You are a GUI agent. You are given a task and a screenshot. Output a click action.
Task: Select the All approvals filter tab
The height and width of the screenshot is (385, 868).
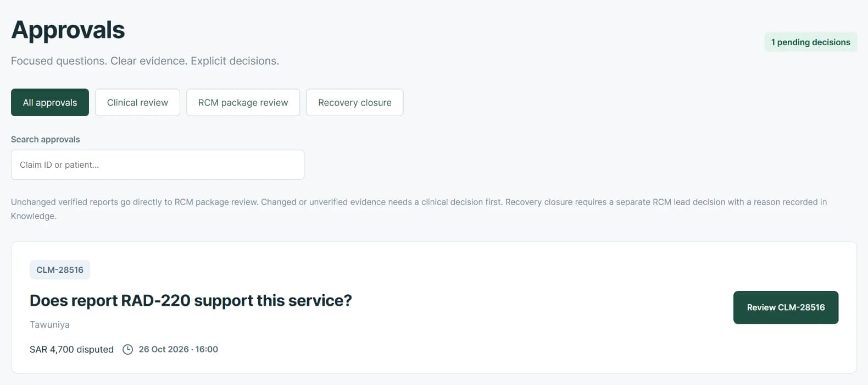coord(50,102)
